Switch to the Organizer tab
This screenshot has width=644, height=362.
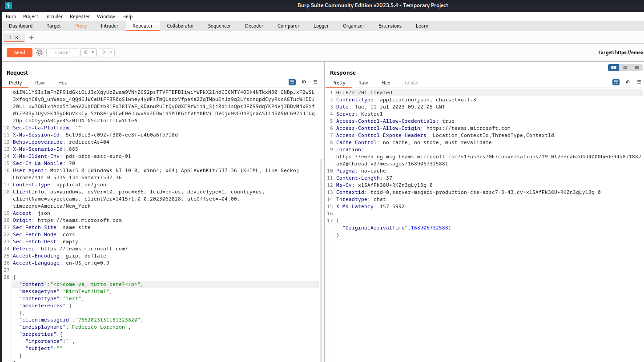point(353,26)
